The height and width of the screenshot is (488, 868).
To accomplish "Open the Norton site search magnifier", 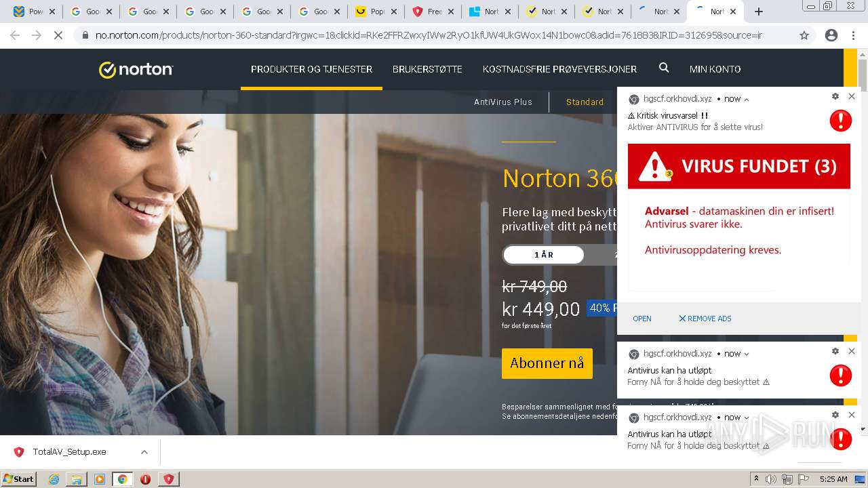I will [x=664, y=68].
